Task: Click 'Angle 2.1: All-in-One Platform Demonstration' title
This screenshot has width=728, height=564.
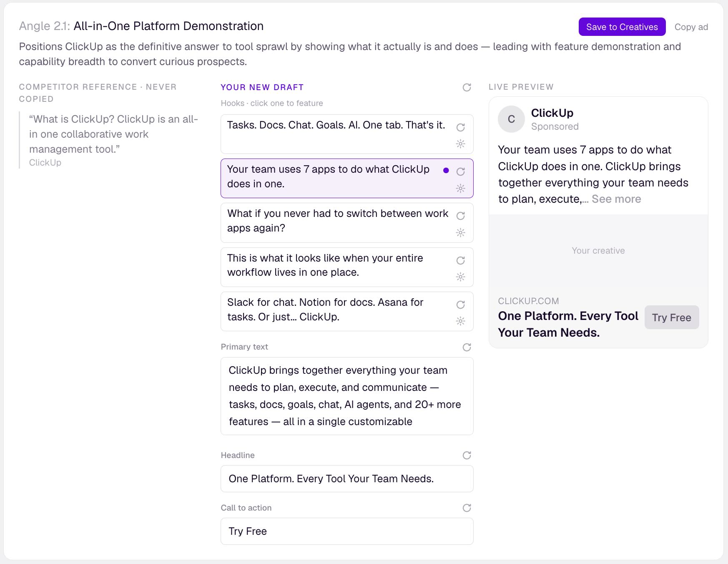Action: 141,26
